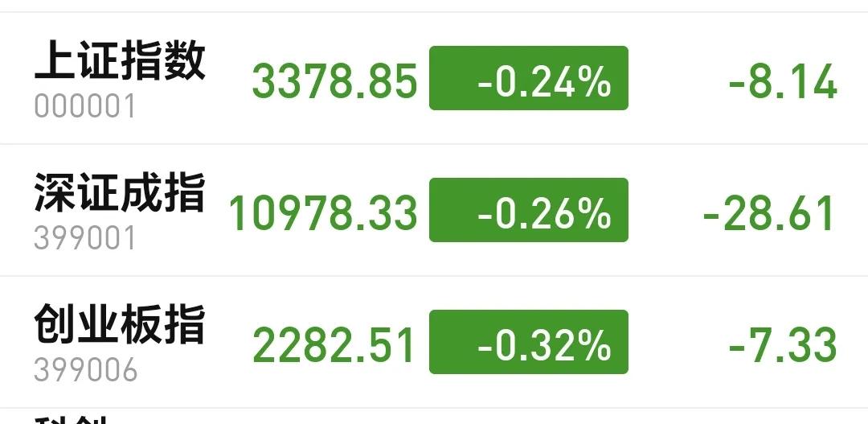Select stock code 399001

click(x=84, y=239)
